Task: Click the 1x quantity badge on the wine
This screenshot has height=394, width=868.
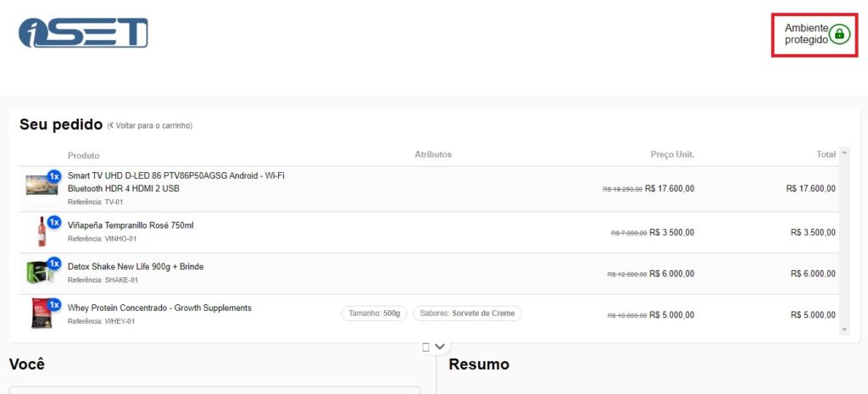Action: click(x=54, y=222)
